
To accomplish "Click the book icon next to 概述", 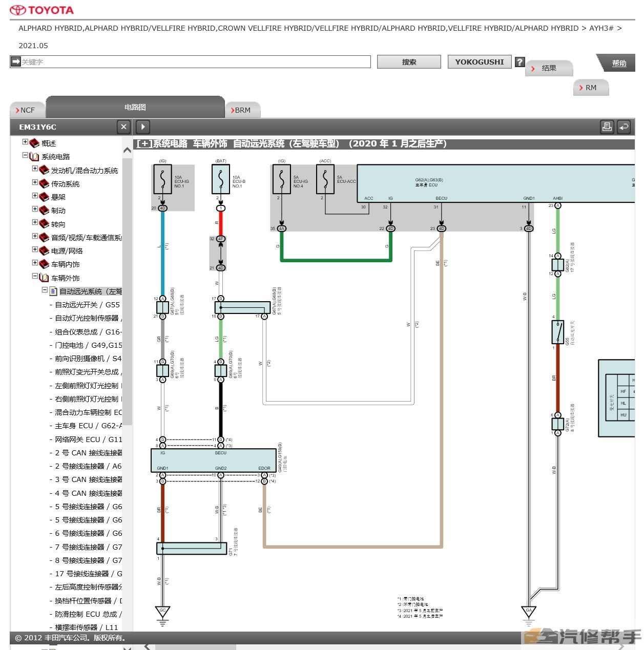I will pos(34,143).
